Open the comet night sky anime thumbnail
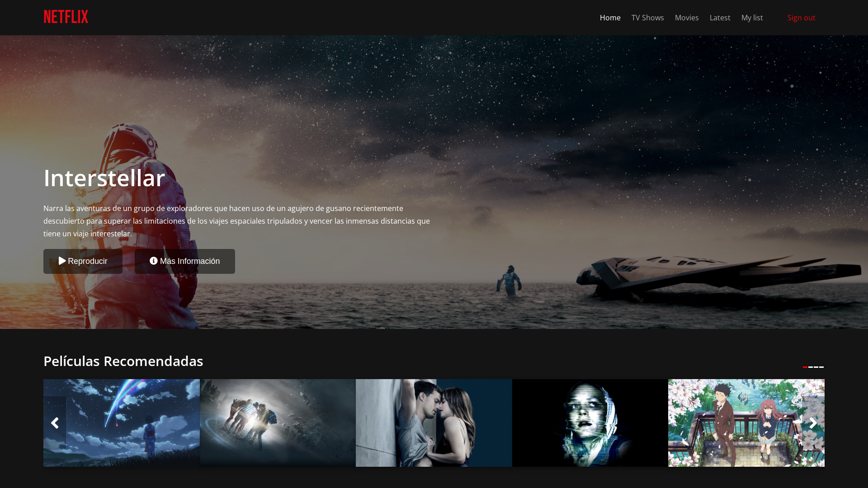Screen dimensions: 868x488 122,423
